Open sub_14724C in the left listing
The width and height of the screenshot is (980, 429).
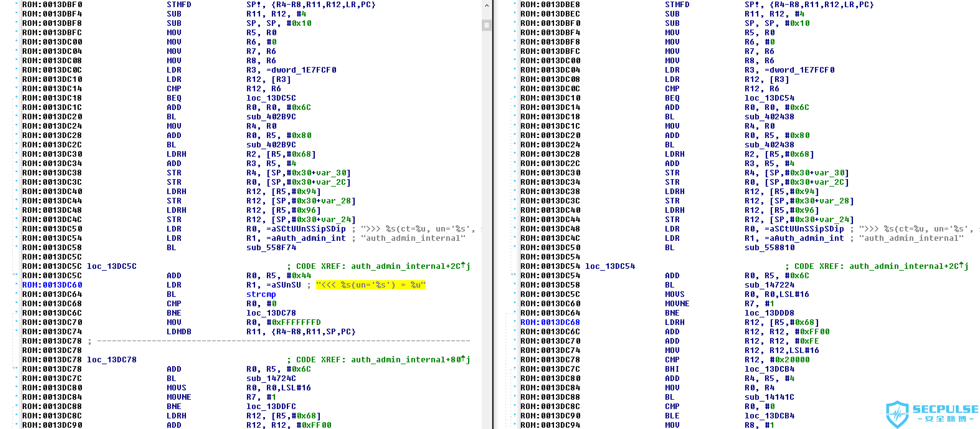271,378
